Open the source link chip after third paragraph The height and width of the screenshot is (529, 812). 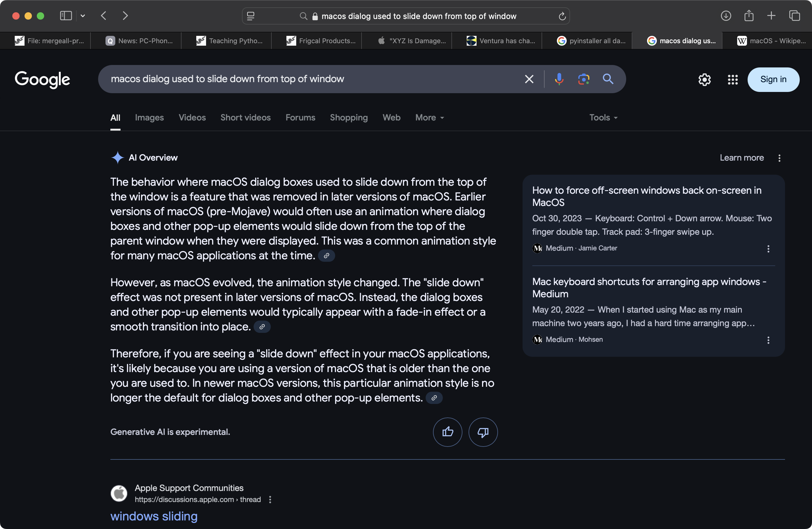434,398
